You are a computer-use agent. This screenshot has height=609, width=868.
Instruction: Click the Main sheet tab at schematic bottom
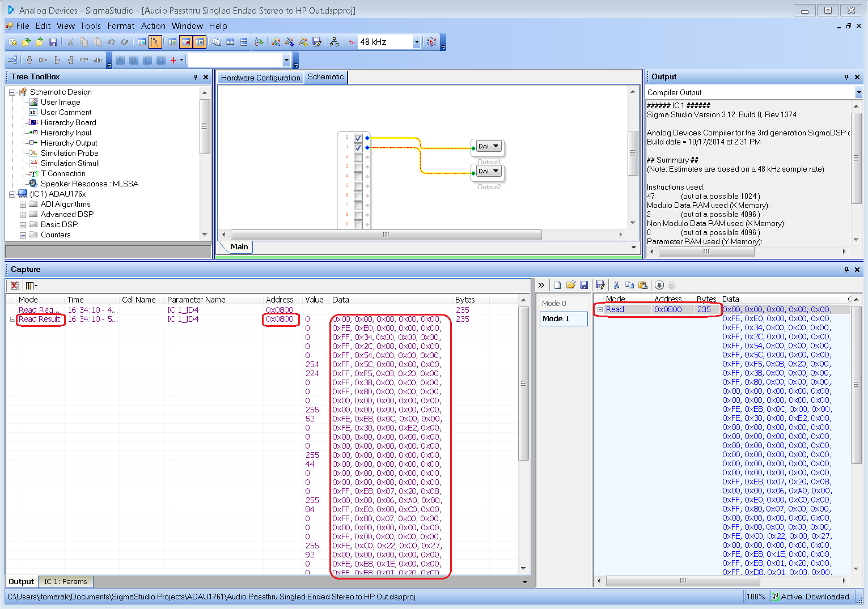pos(239,246)
